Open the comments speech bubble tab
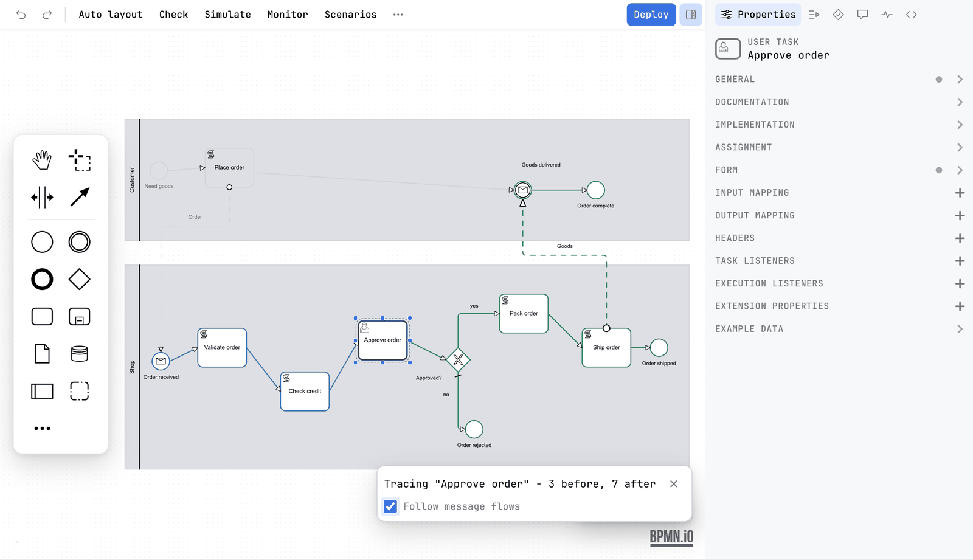Viewport: 973px width, 560px height. (x=862, y=15)
